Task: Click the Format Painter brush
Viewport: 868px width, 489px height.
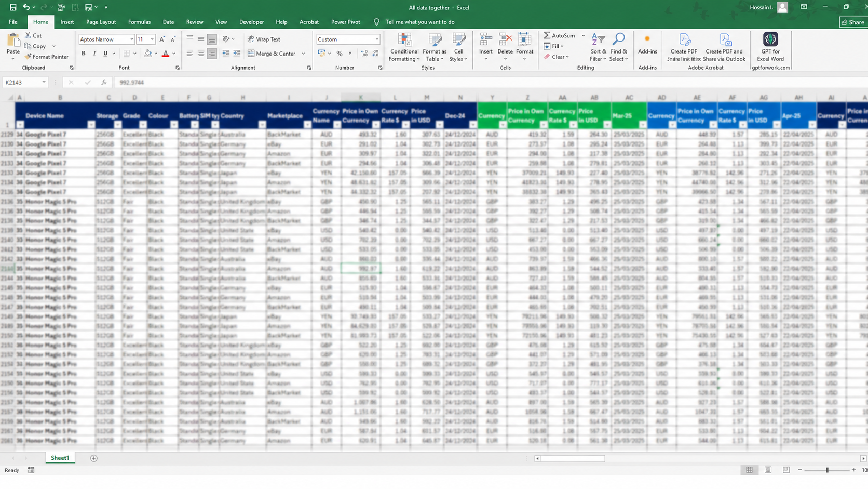Action: click(x=47, y=57)
